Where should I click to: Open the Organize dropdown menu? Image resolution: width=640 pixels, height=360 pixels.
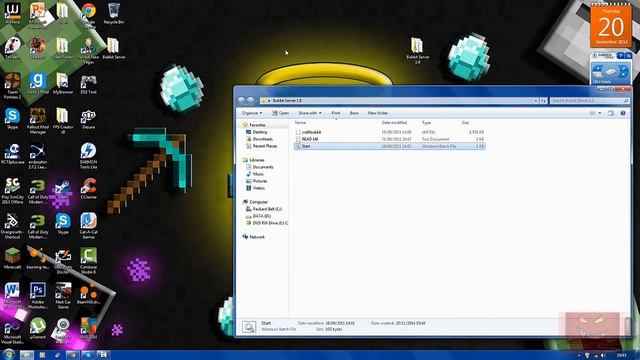click(252, 113)
